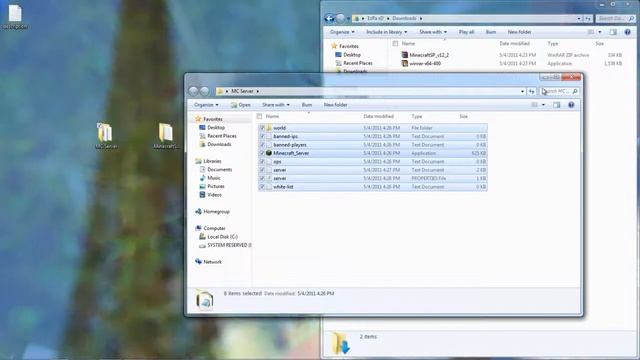Refresh the Downloads window

588,18
